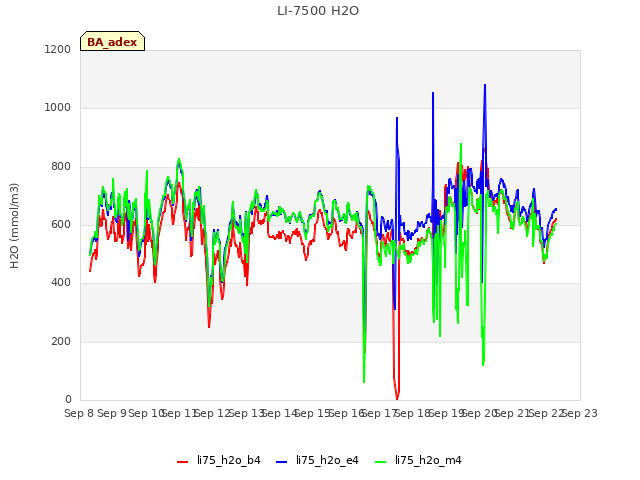Click the Sep 18 x-axis label
Screen dimensions: 640x480
click(412, 413)
